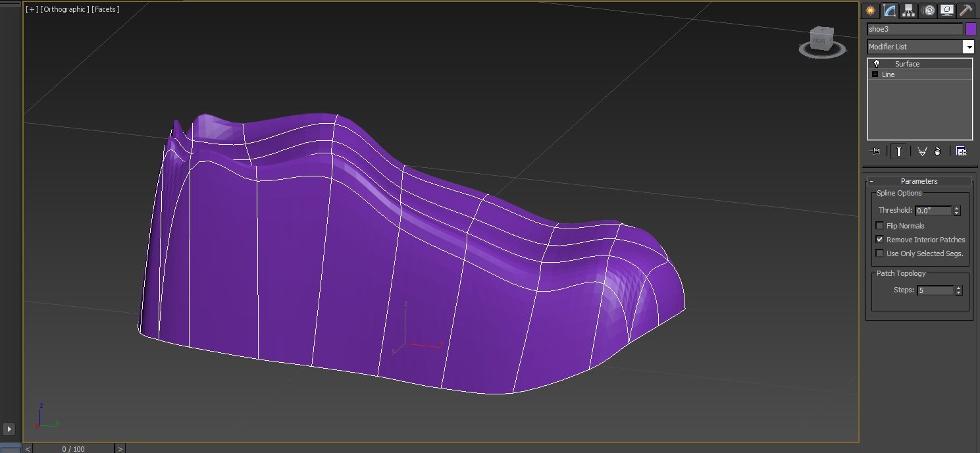This screenshot has width=980, height=453.
Task: Remove the selected modifier from the stack
Action: (x=937, y=151)
